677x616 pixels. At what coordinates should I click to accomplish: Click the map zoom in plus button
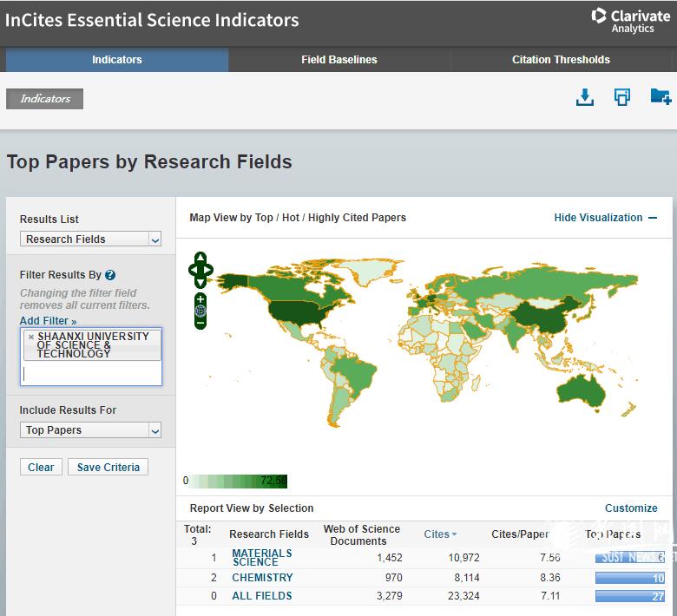[x=200, y=299]
